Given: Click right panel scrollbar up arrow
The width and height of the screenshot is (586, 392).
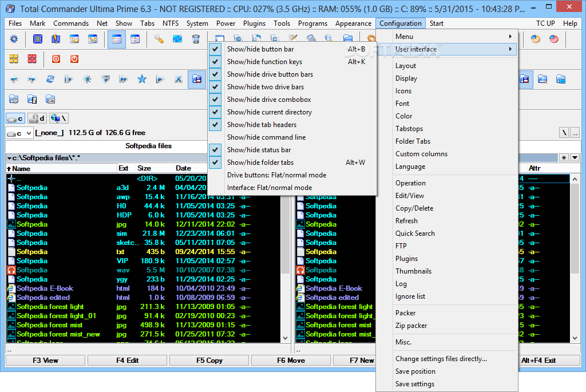Looking at the screenshot, I should click(575, 179).
